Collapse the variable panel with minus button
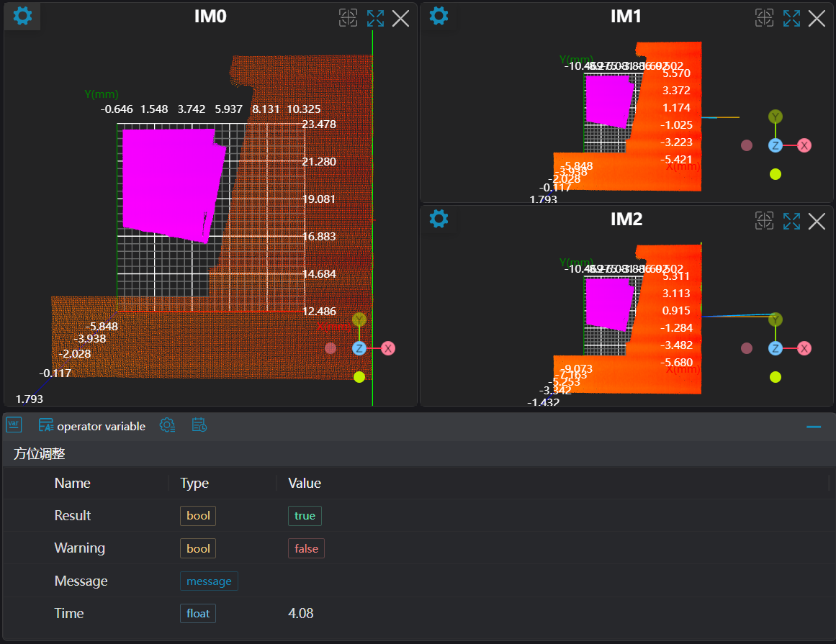The image size is (836, 644). click(x=814, y=427)
